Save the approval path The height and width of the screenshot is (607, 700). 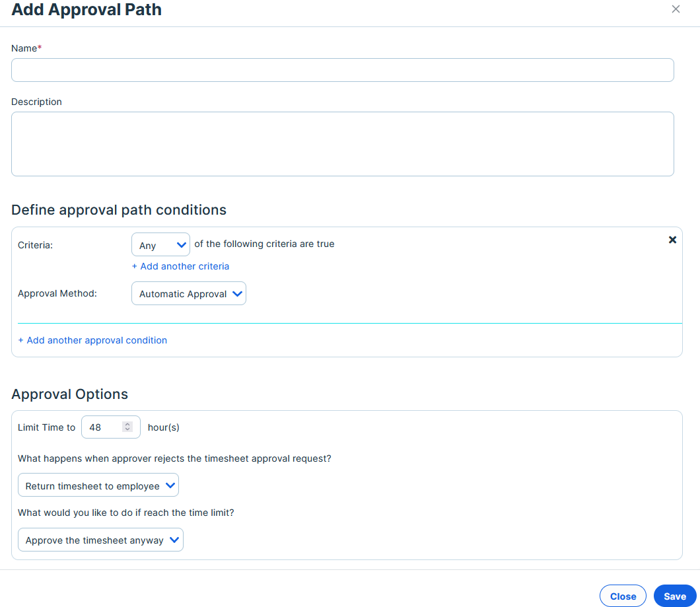[674, 596]
